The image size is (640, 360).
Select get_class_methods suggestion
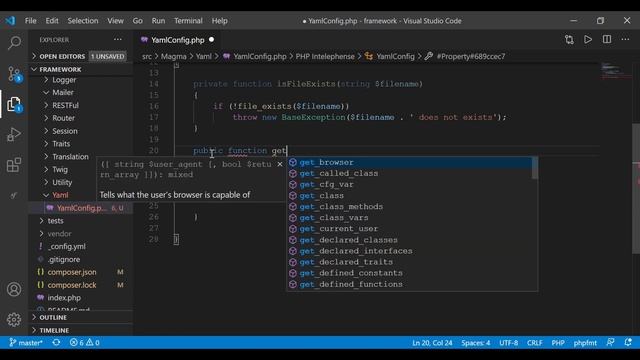tap(409, 207)
